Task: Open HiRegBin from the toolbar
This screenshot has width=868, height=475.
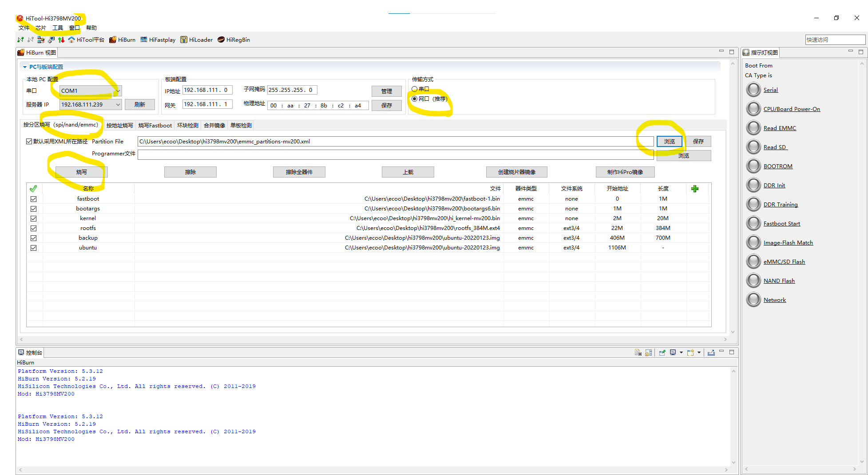Action: click(234, 40)
